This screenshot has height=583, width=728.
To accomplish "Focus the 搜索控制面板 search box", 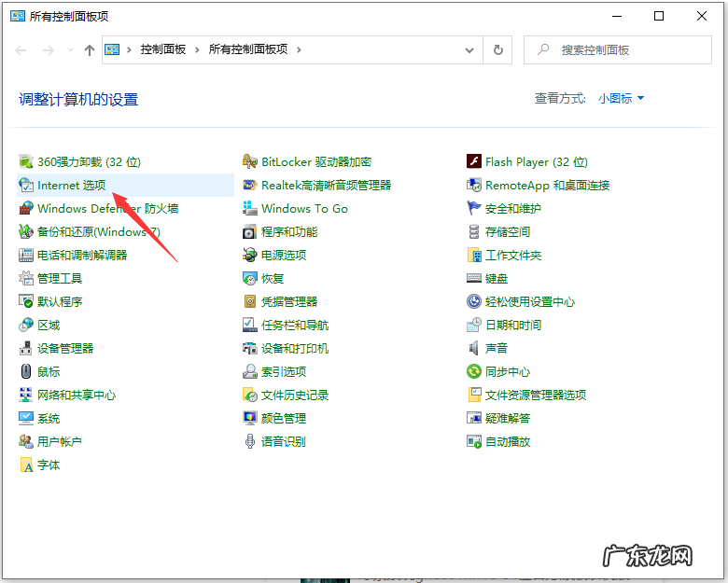I will pos(618,49).
